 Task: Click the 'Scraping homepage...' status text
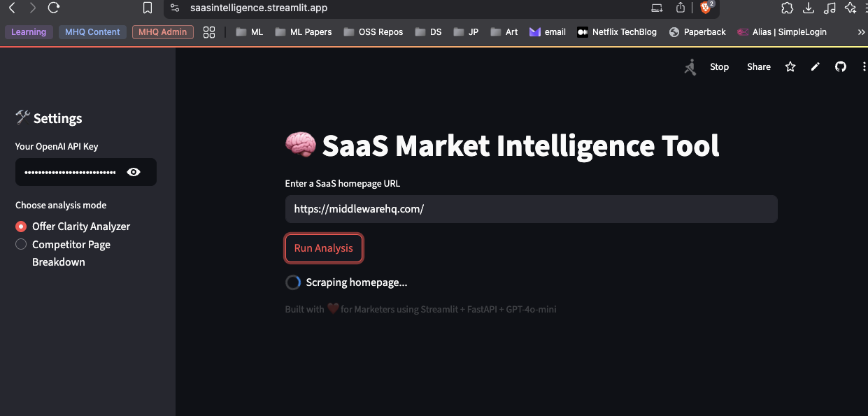357,282
